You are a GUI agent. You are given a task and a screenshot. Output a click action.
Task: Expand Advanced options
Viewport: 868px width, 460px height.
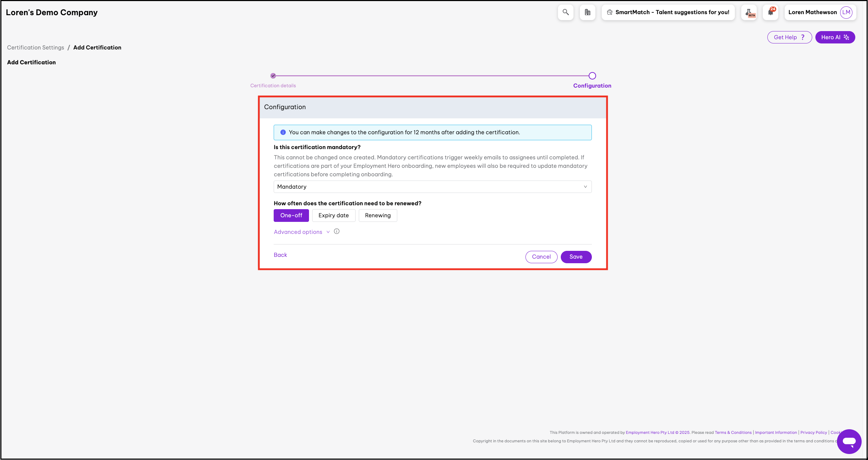tap(298, 232)
